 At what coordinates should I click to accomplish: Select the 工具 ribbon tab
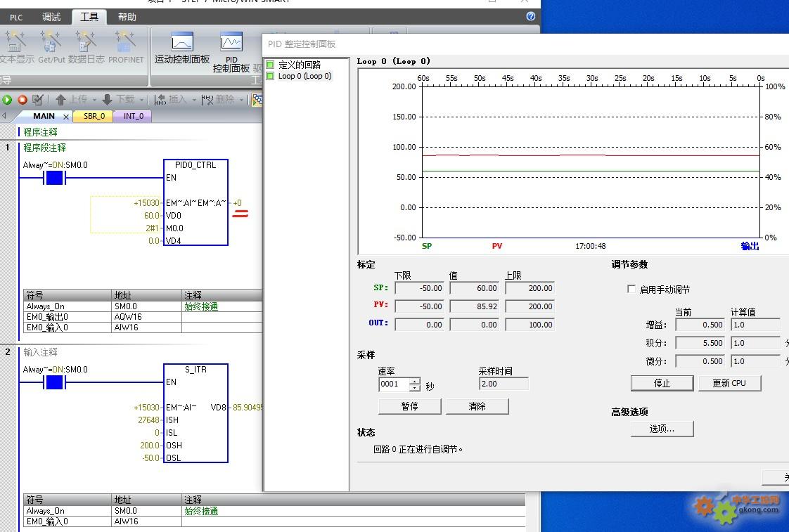click(x=89, y=17)
